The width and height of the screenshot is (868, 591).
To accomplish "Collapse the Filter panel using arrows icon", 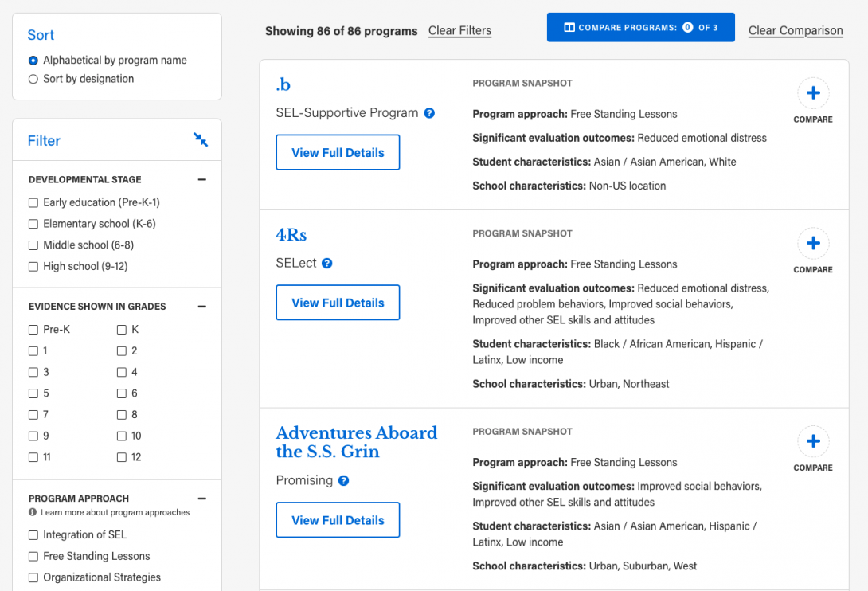I will point(201,139).
